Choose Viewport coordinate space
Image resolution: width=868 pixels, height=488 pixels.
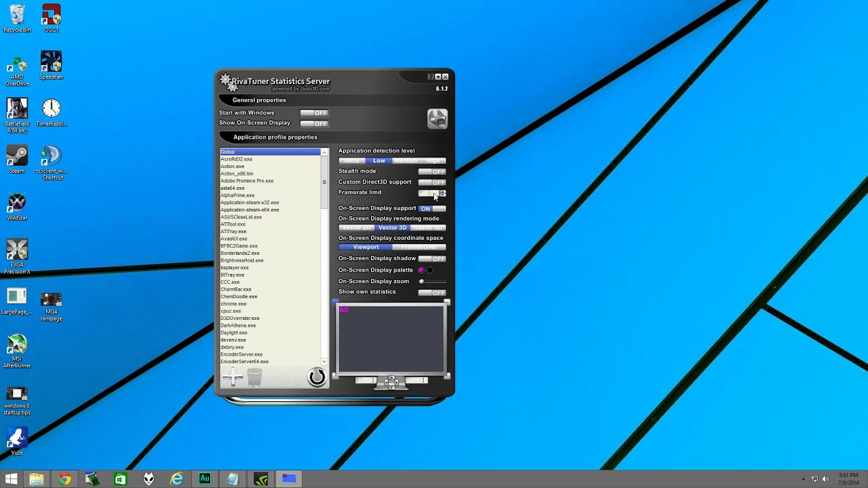coord(366,247)
